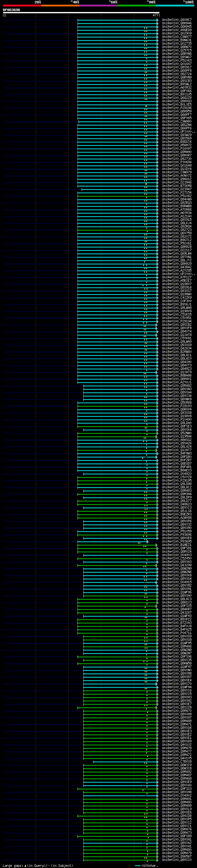Select hit label UniRef100_Q8L4Z4
197x868 pixels.
pyautogui.click(x=177, y=446)
